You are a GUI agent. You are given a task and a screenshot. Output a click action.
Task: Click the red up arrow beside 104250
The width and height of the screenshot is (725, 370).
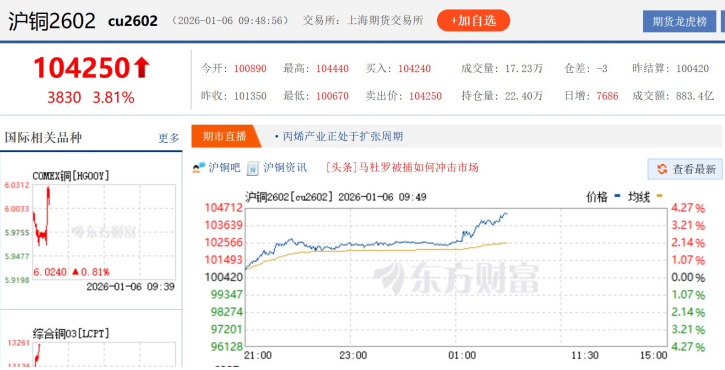point(141,68)
